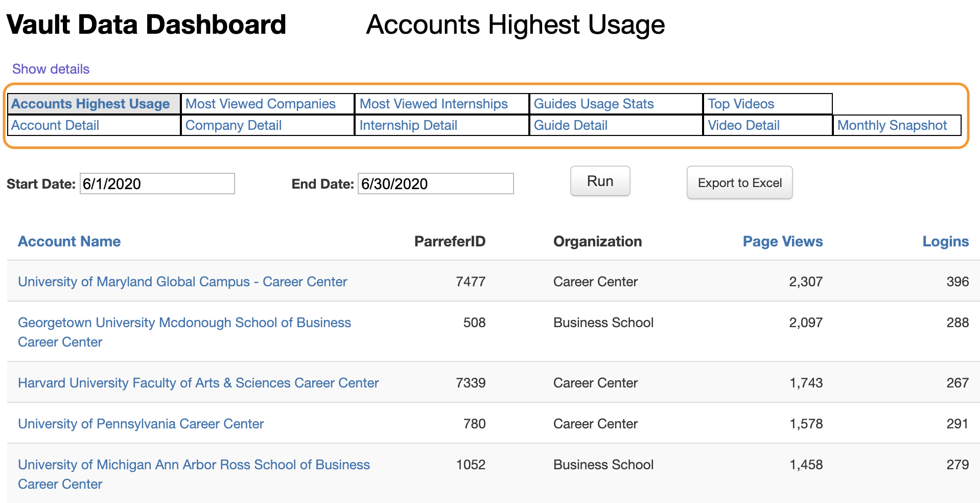Click page views value 2,307

[x=806, y=282]
